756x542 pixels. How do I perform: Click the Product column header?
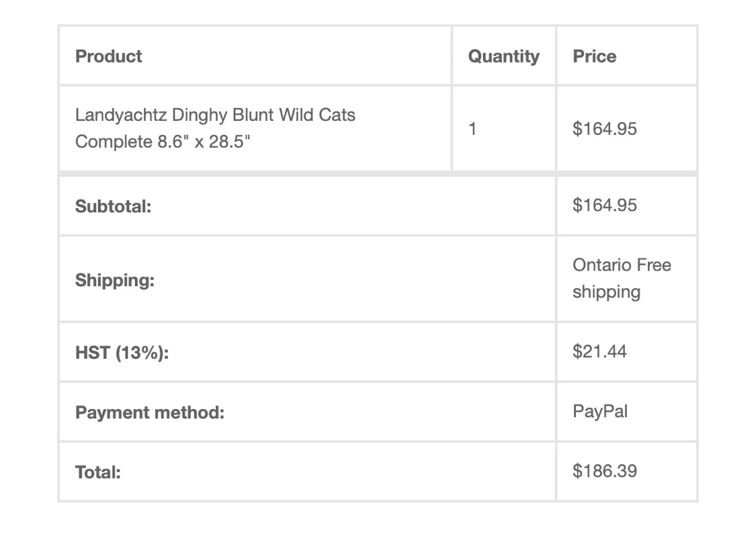click(109, 56)
